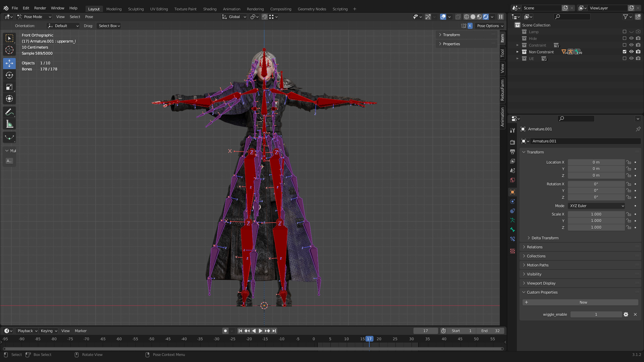The width and height of the screenshot is (644, 362).
Task: Disable Non Constraint collection in renders
Action: click(x=638, y=52)
